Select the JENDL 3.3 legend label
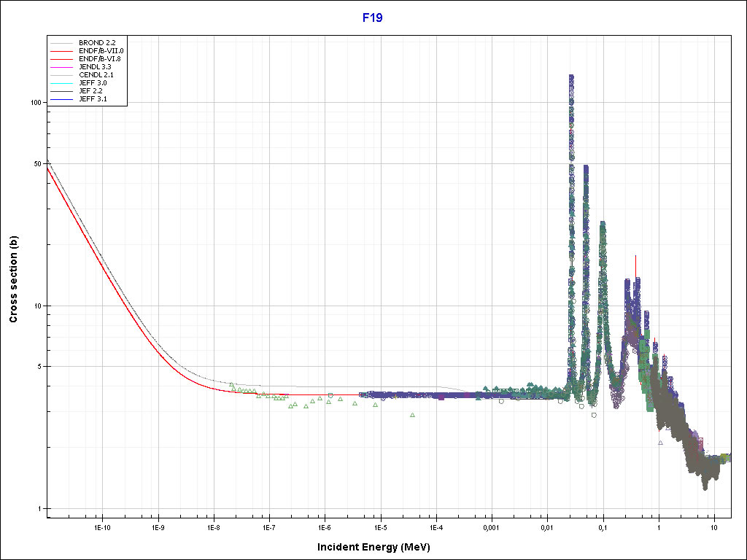 pyautogui.click(x=95, y=67)
